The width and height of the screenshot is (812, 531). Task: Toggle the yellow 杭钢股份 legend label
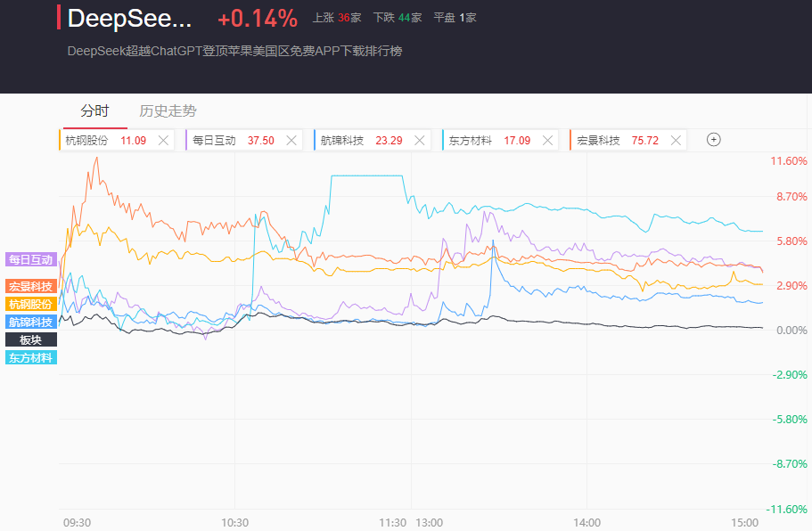point(31,305)
